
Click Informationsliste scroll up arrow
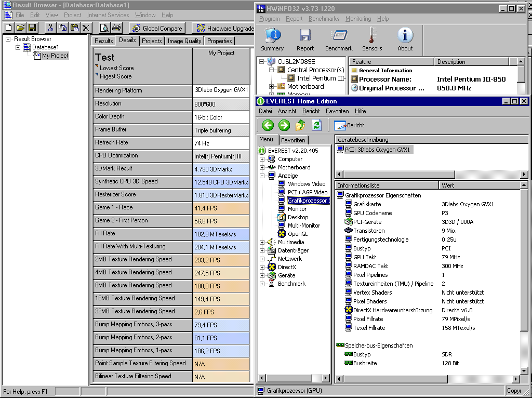524,185
